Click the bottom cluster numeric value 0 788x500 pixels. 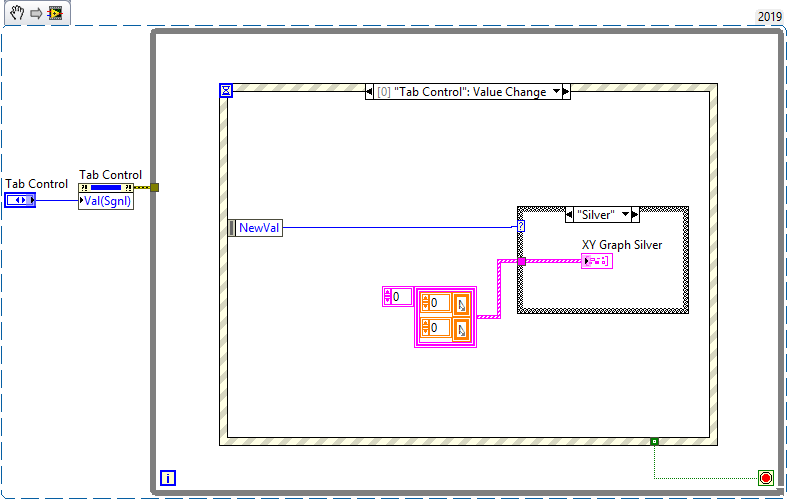pos(441,328)
